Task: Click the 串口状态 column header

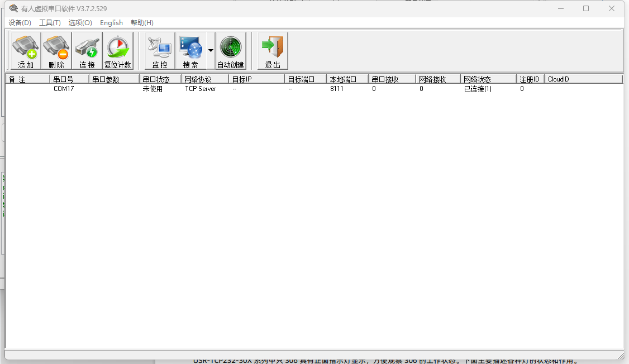Action: 160,79
